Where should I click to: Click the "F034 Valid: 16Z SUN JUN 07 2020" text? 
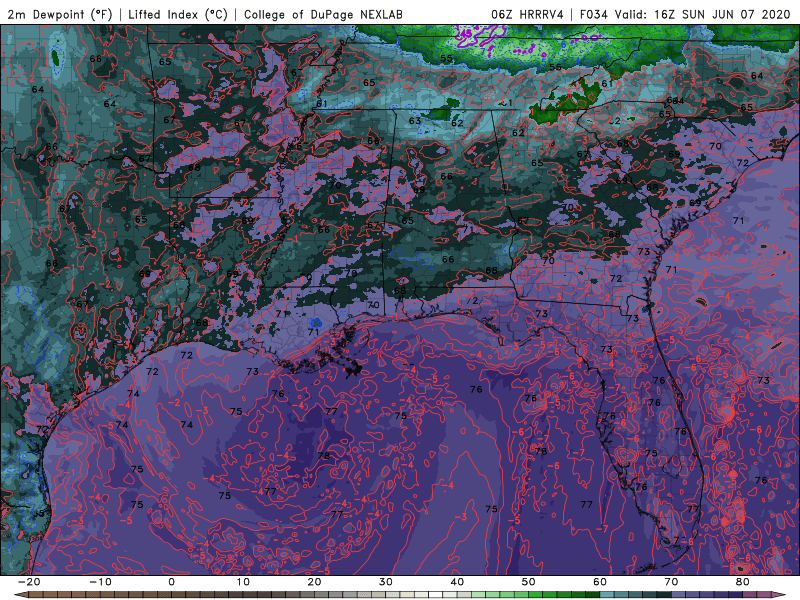coord(684,14)
